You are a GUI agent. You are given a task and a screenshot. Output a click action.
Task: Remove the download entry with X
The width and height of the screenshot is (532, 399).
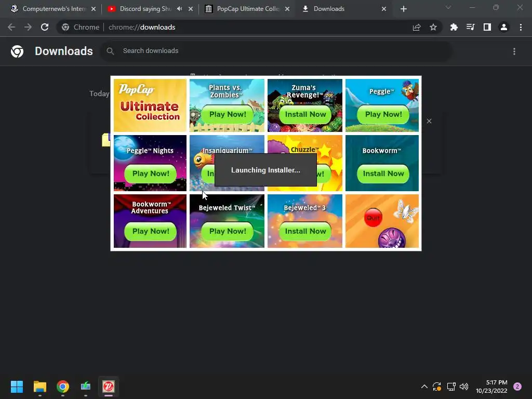tap(429, 121)
